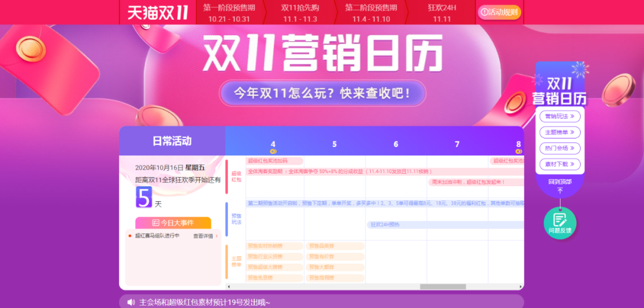Click 预售玩法 row label in calendar

[236, 219]
